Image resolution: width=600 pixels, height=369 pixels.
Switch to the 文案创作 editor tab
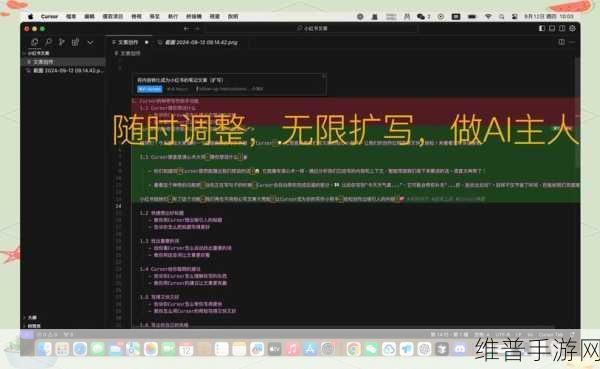[128, 42]
